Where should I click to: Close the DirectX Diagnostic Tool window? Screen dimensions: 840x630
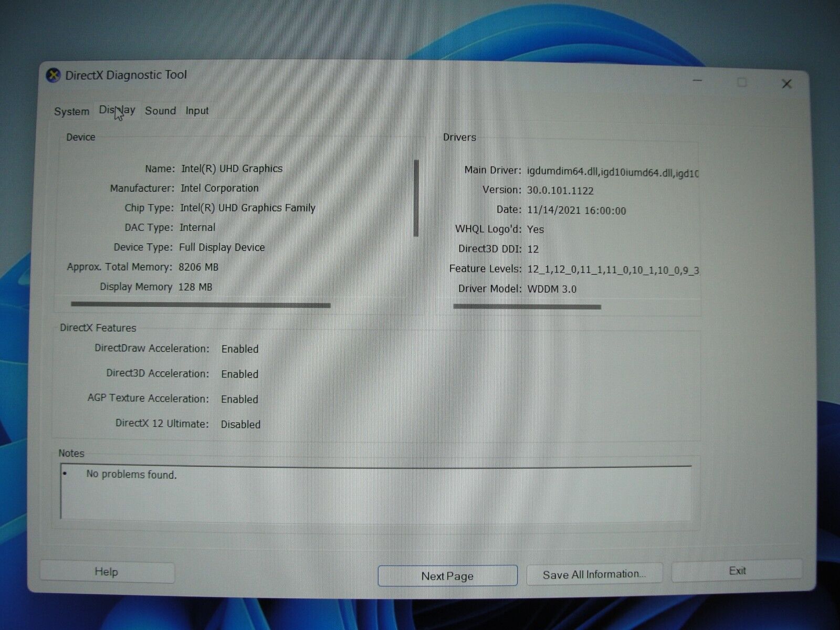786,84
